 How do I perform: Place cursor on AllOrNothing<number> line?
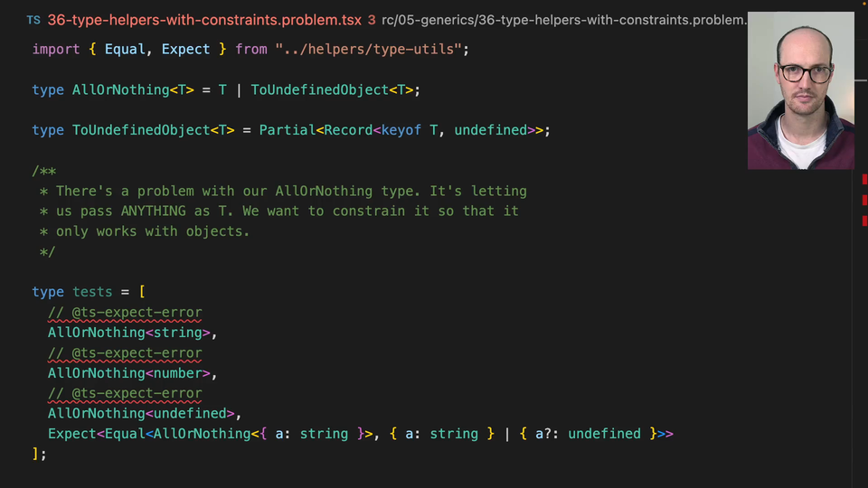tap(132, 372)
